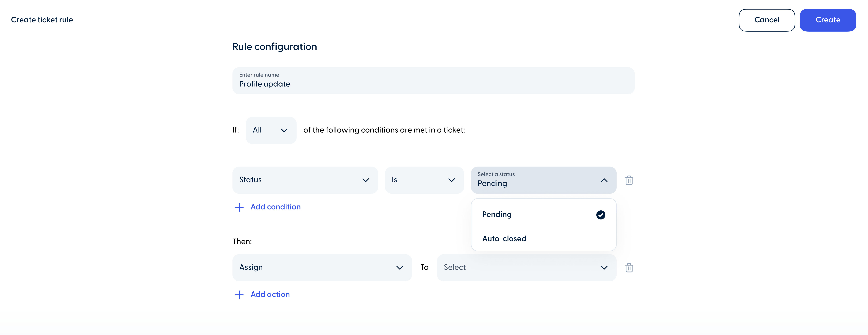The height and width of the screenshot is (335, 868).
Task: Delete the Assign action row
Action: pyautogui.click(x=629, y=267)
